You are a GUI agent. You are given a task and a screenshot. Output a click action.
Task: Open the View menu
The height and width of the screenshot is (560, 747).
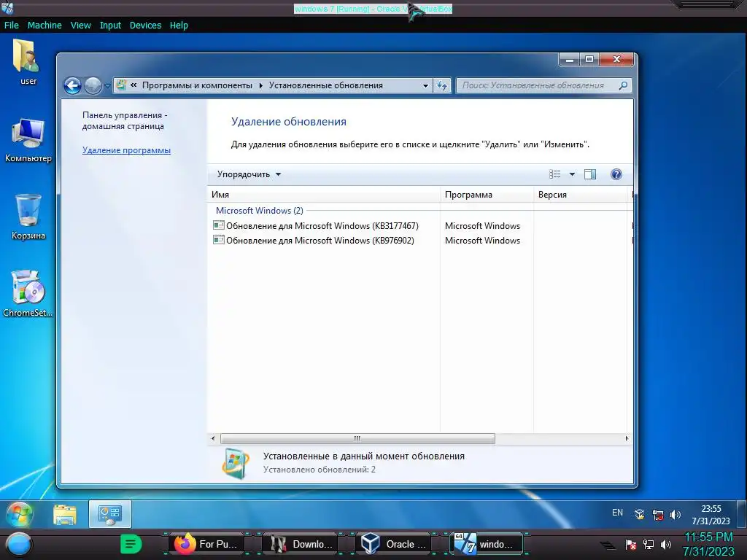(80, 26)
